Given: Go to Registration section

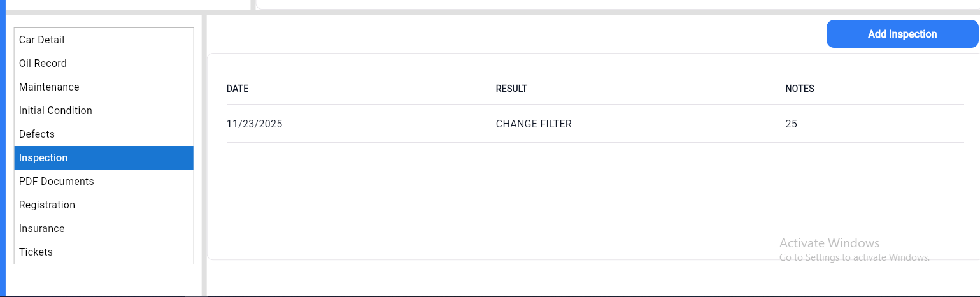Looking at the screenshot, I should point(47,205).
